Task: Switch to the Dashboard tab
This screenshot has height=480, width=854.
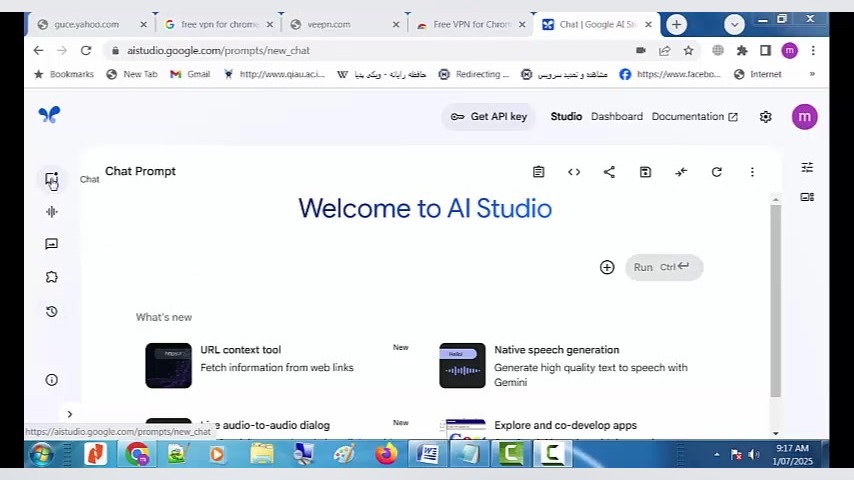Action: click(x=617, y=117)
